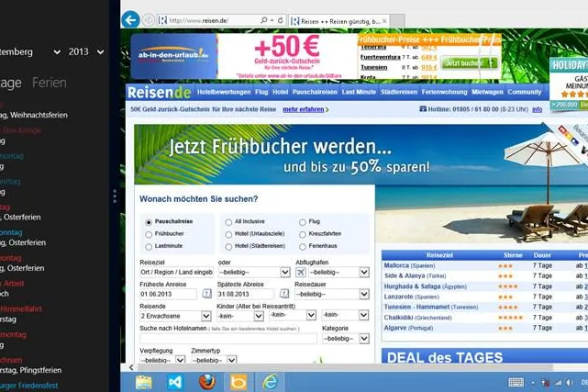Open calendar picker for Späteste Abreise

(x=284, y=294)
